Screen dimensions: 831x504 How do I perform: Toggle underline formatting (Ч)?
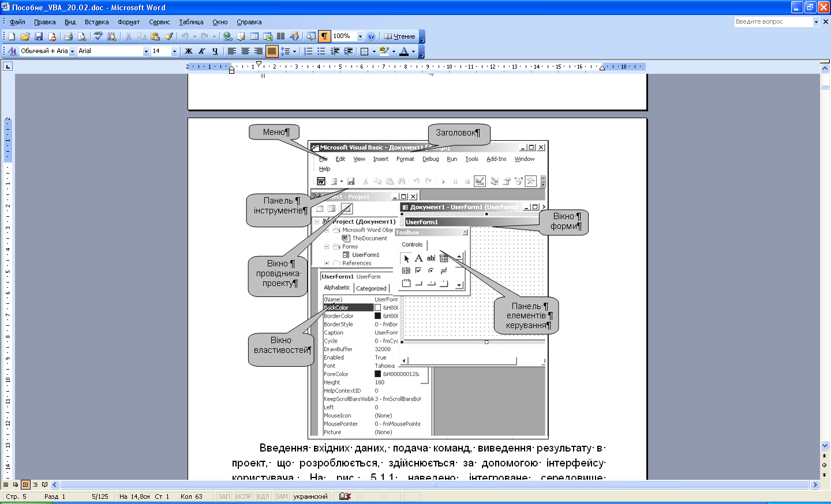[215, 51]
